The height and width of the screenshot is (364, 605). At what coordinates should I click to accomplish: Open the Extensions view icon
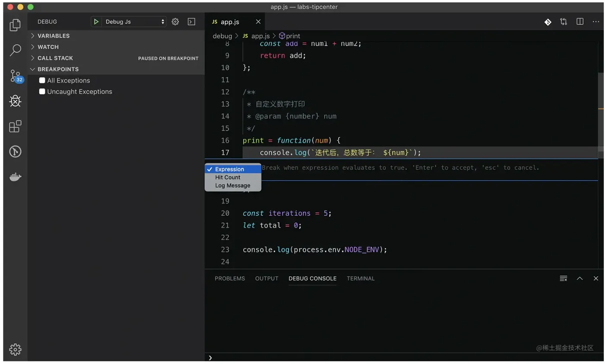(x=15, y=127)
